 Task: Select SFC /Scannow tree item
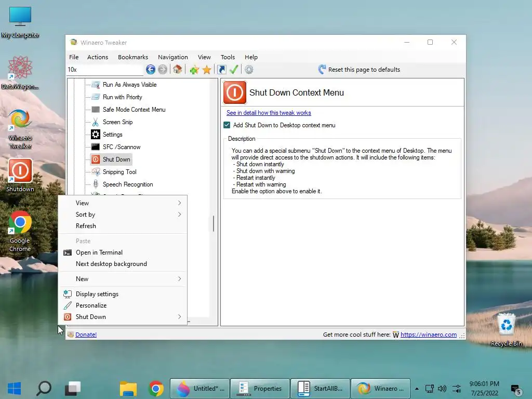[122, 147]
